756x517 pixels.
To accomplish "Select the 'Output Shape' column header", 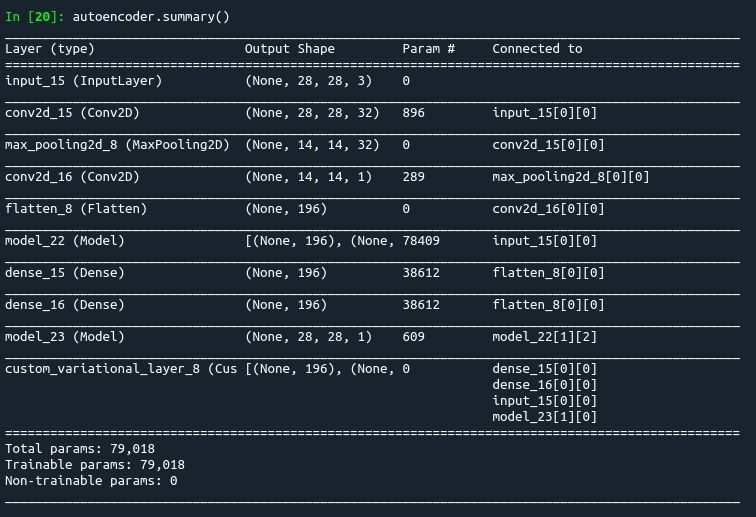I will 289,49.
